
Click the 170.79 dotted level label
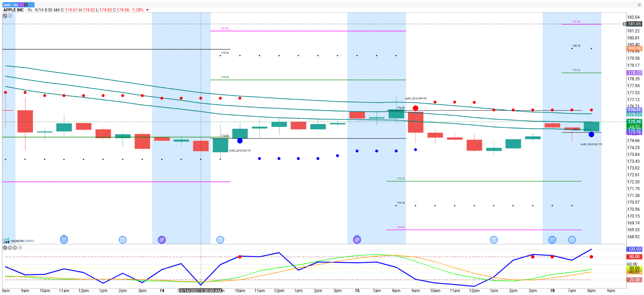(x=401, y=203)
